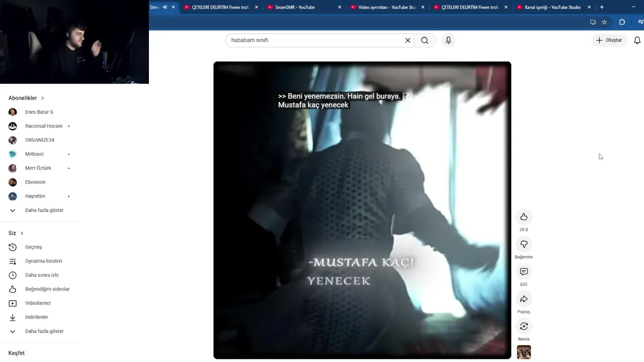Open the Siz section header
644x362 pixels.
pyautogui.click(x=16, y=233)
